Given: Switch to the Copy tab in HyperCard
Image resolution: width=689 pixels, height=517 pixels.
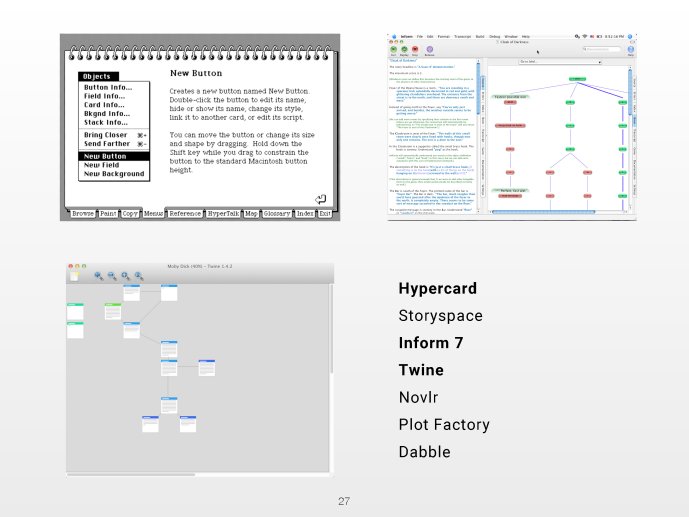Looking at the screenshot, I should (130, 213).
